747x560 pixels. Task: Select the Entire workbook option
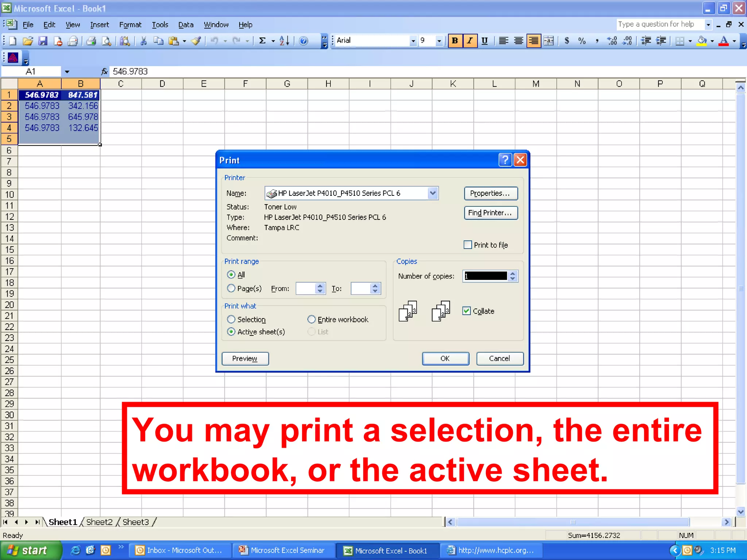click(x=311, y=319)
